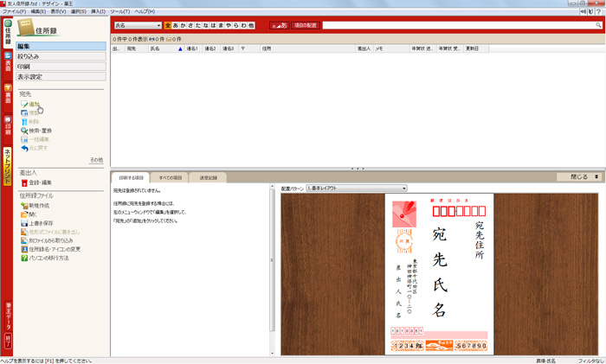Viewport: 606px width, 364px height.
Task: Click the 追加 (add recipient) icon
Action: point(24,103)
